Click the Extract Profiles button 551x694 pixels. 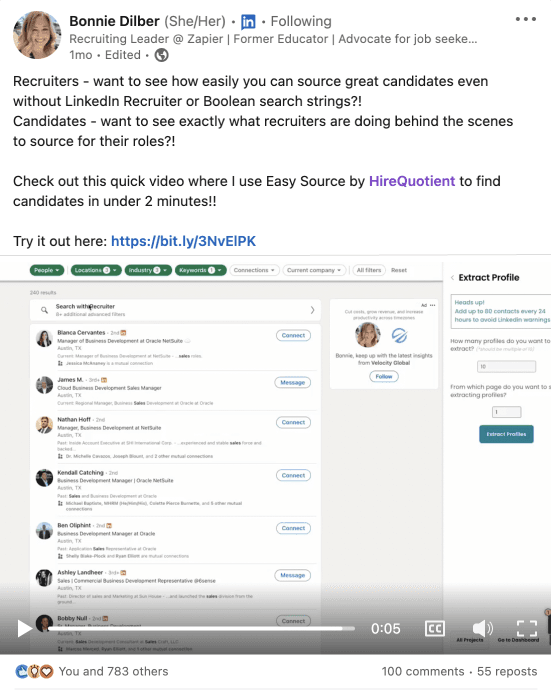pyautogui.click(x=506, y=434)
